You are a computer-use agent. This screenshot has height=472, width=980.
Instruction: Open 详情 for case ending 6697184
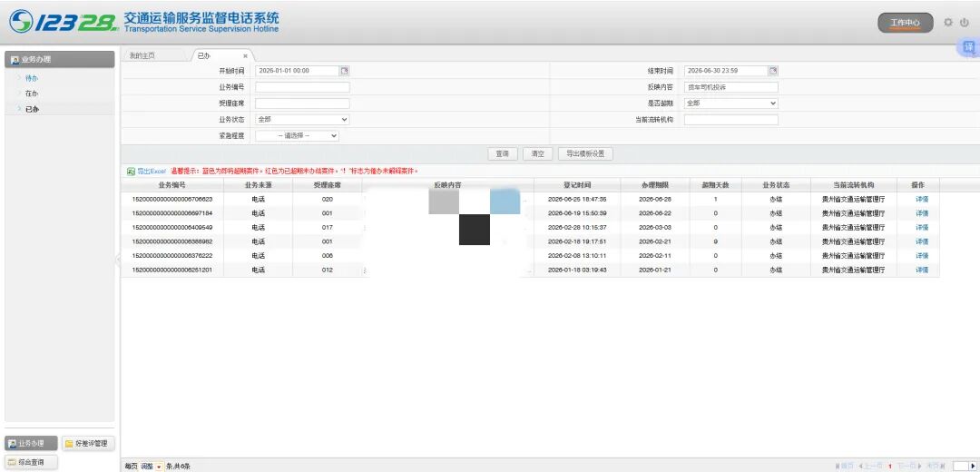922,213
